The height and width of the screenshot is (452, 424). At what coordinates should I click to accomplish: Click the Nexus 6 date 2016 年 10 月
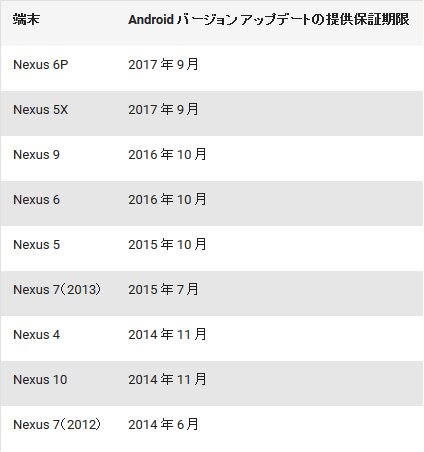[167, 199]
